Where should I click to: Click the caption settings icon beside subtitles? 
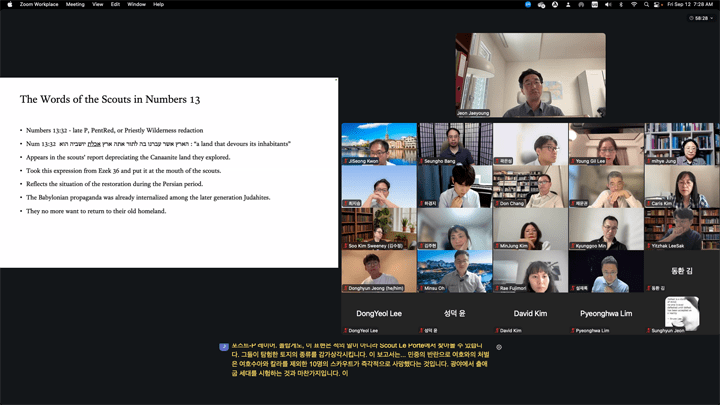[x=499, y=347]
